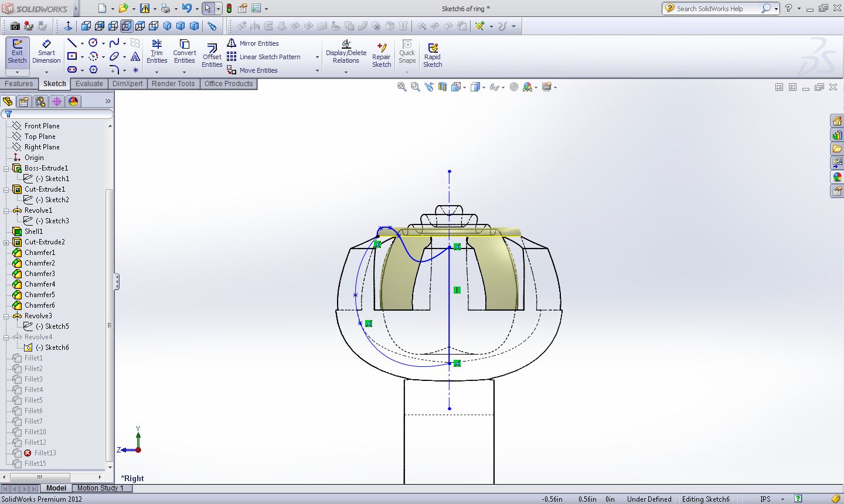Switch to Motion Study 1 tab
Viewport: 844px width, 504px height.
click(x=100, y=488)
